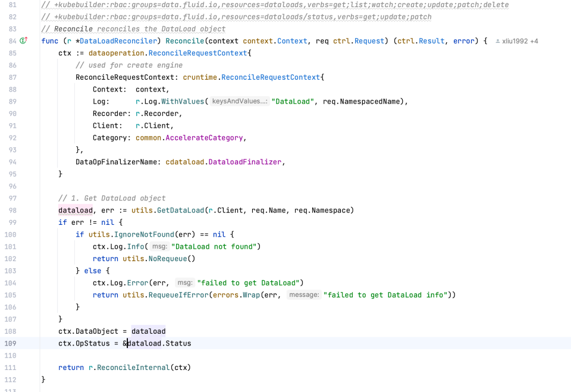571x392 pixels.
Task: Click the string "failed to get DataLoad" on line 104
Action: point(248,283)
